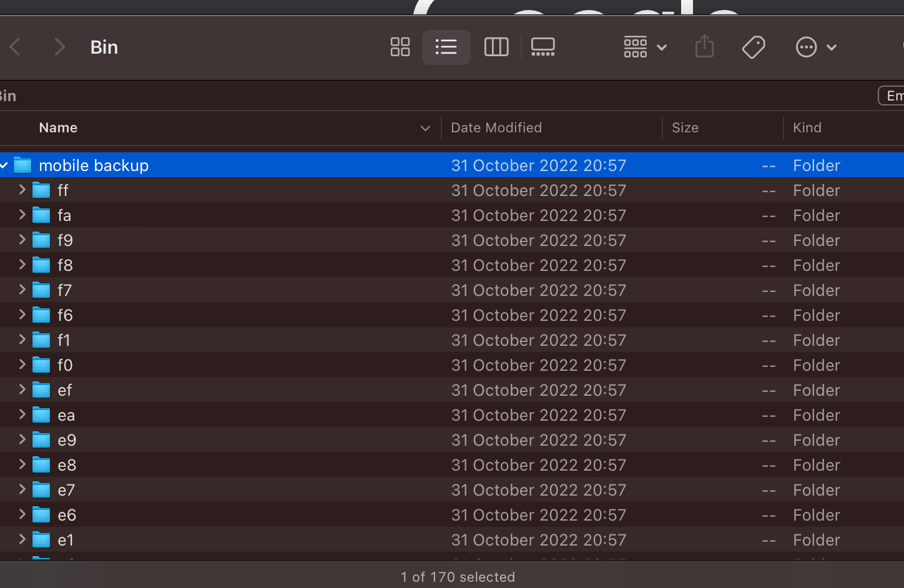904x588 pixels.
Task: Click the Empty button
Action: click(892, 96)
